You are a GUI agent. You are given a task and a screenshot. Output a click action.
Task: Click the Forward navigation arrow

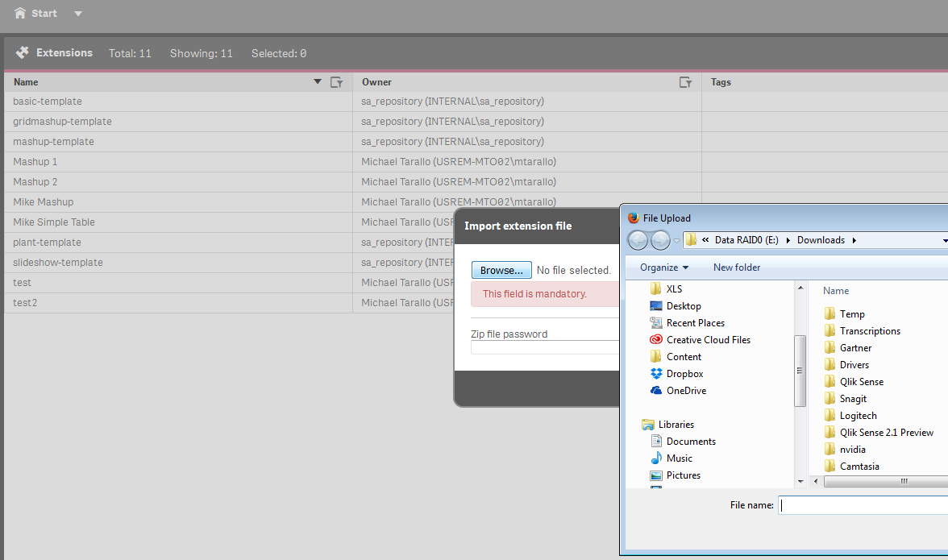click(659, 240)
